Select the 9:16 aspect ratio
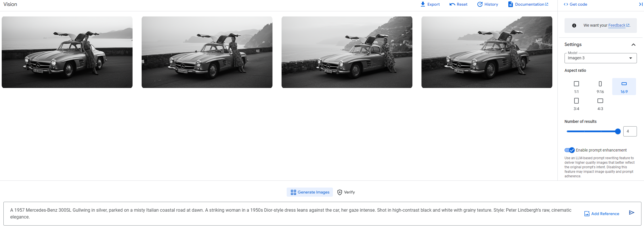The width and height of the screenshot is (644, 227). point(600,87)
